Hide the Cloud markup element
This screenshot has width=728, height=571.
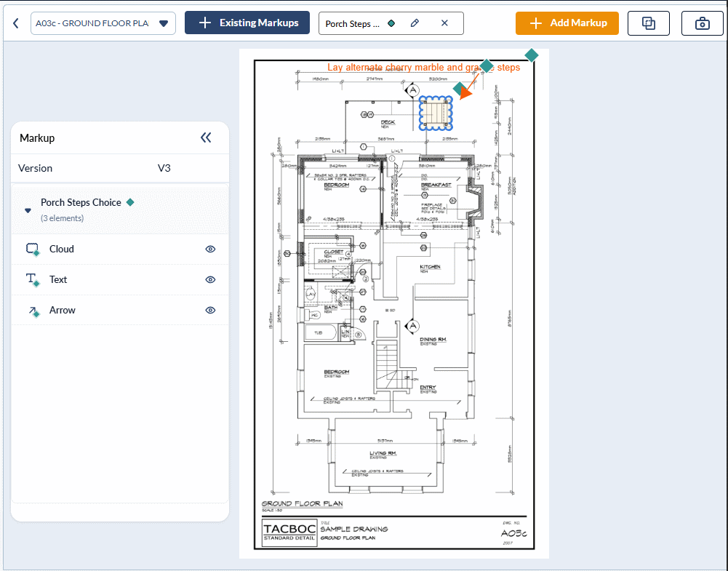click(210, 249)
